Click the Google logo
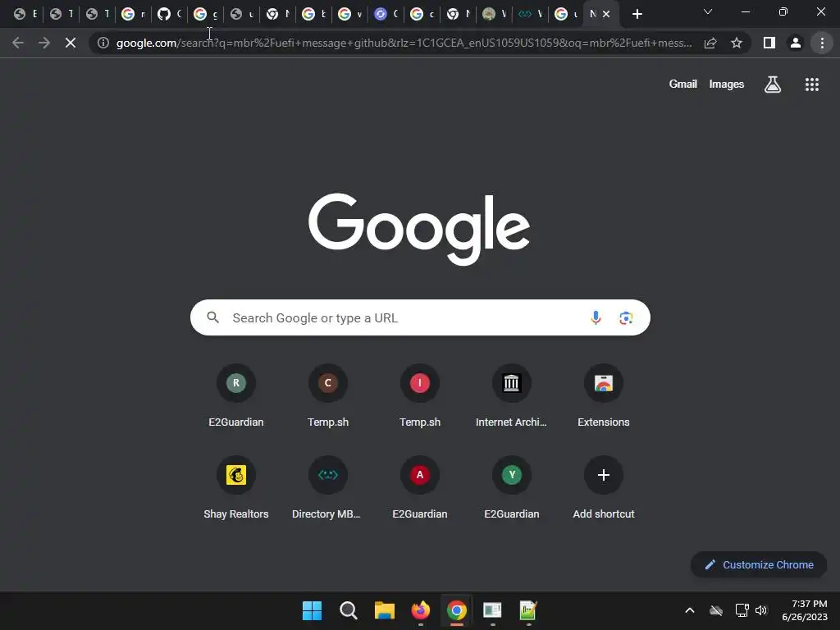This screenshot has height=630, width=840. (419, 229)
